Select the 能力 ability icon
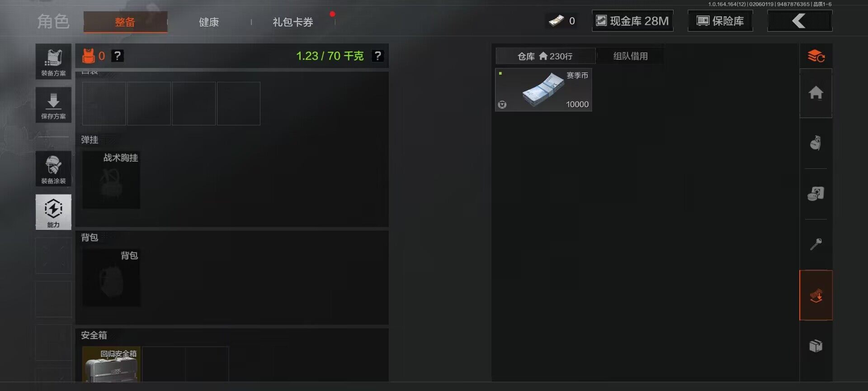This screenshot has width=868, height=391. (x=53, y=212)
